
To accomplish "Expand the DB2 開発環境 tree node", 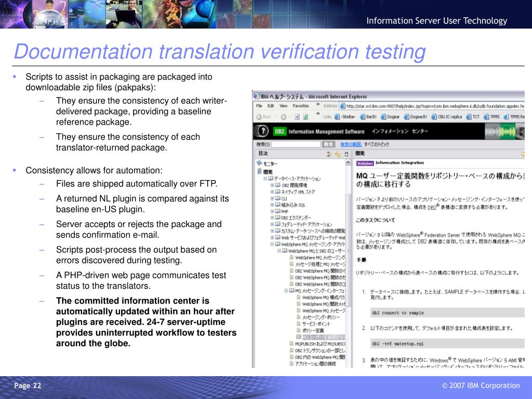I will pyautogui.click(x=272, y=185).
